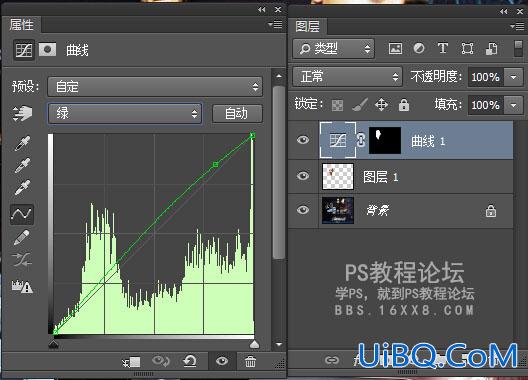Toggle visibility of 曲线 1 layer
Viewport: 528px width, 380px height.
303,140
